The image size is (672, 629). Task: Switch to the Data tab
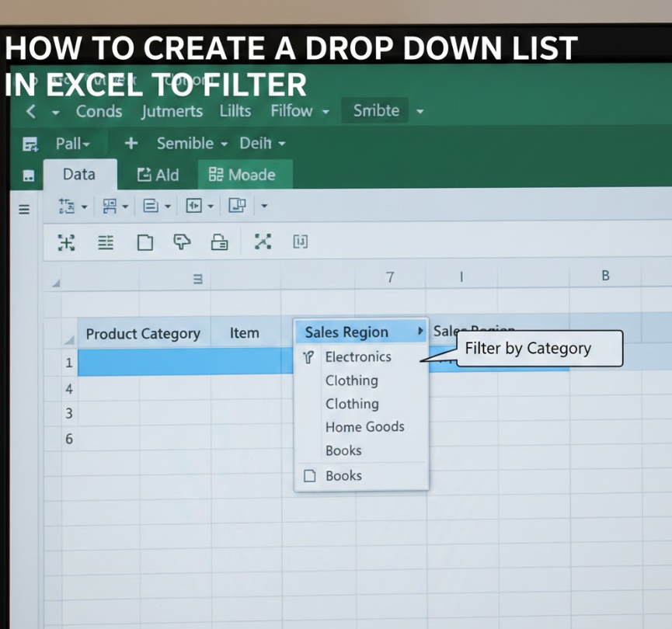[x=78, y=175]
